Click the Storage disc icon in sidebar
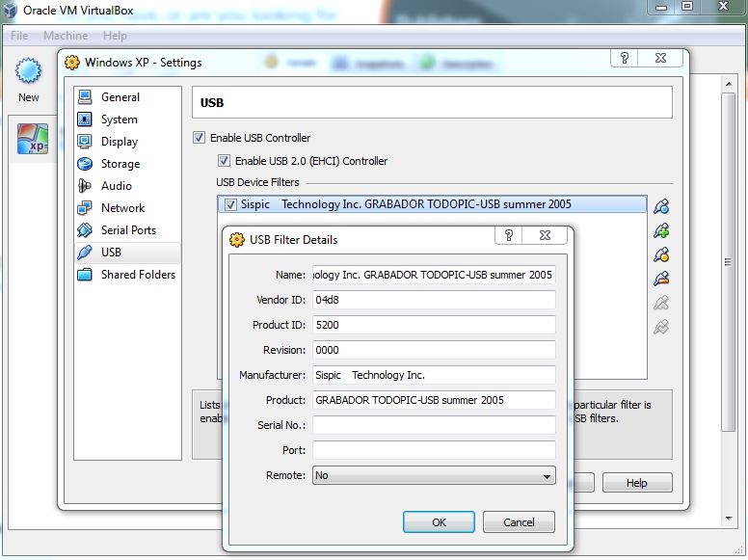Viewport: 748px width, 560px height. pos(85,164)
